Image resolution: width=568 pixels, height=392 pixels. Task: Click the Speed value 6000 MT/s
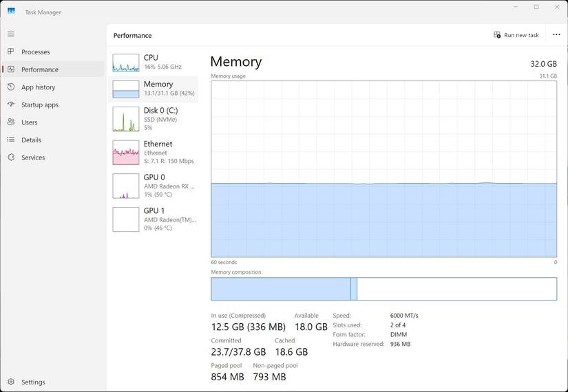point(404,316)
